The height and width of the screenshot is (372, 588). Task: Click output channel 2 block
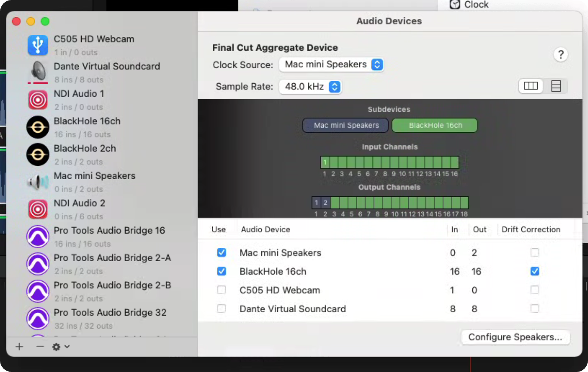325,203
